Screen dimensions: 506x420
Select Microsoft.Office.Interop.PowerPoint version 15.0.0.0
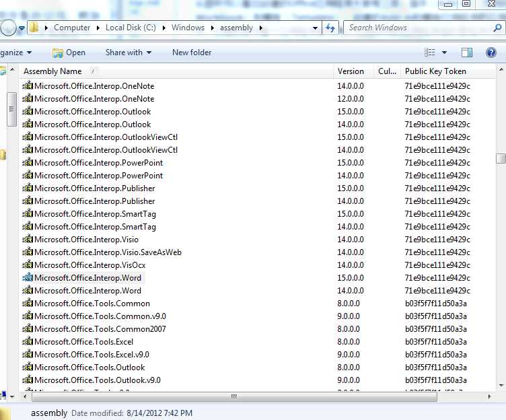[98, 162]
